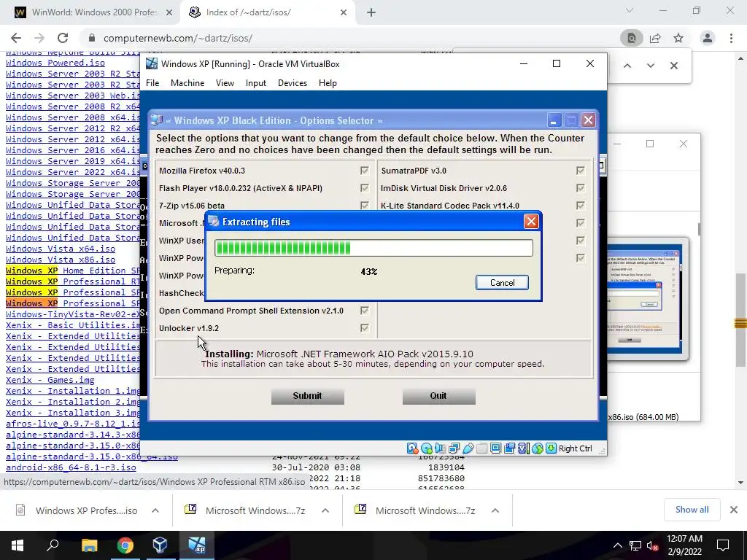Click the USB devices icon in VirtualBox status bar
The width and height of the screenshot is (747, 560).
coord(468,448)
